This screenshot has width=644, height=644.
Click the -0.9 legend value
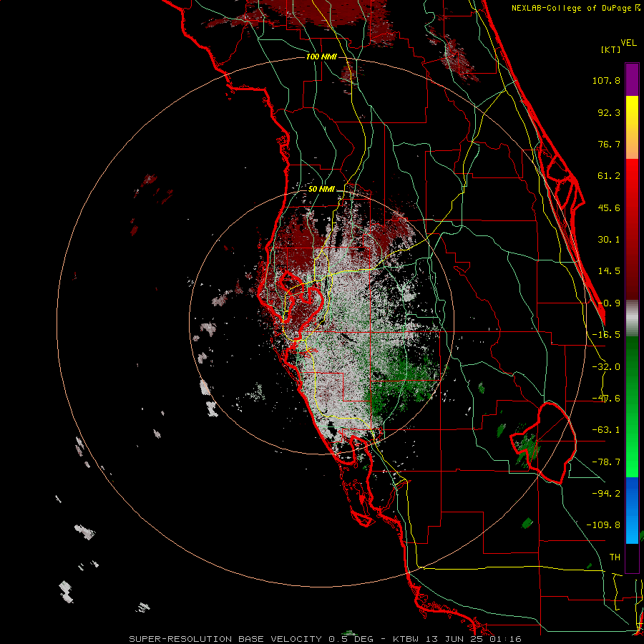click(x=609, y=303)
